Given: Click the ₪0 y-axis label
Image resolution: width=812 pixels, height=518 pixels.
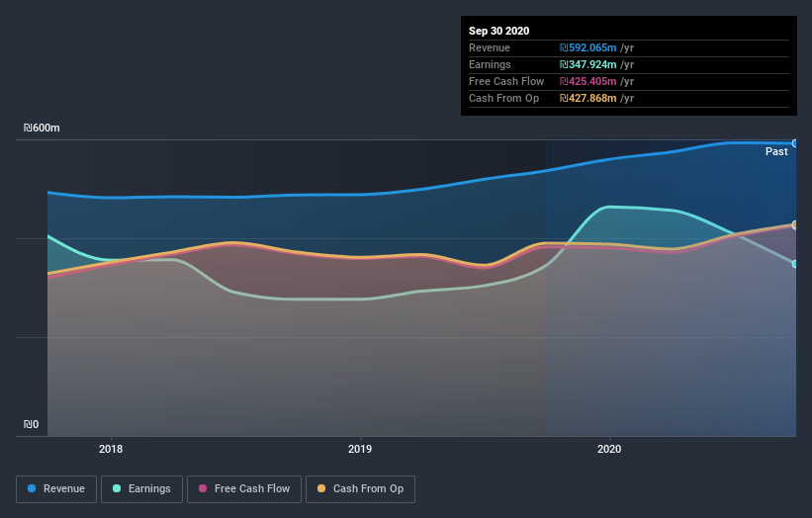Looking at the screenshot, I should tap(31, 424).
